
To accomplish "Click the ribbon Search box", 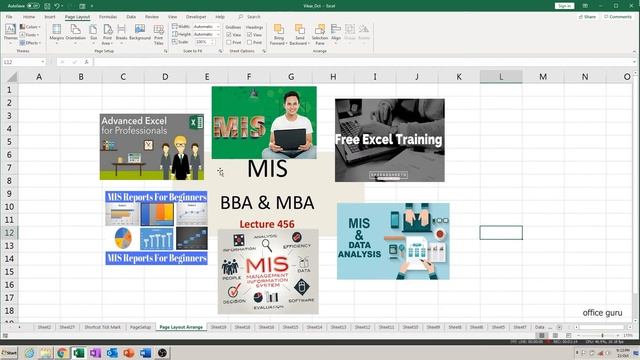I will click(250, 17).
